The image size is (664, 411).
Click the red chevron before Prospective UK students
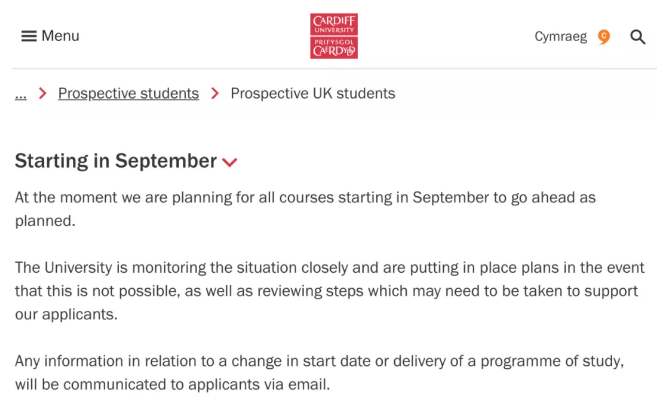[x=215, y=93]
